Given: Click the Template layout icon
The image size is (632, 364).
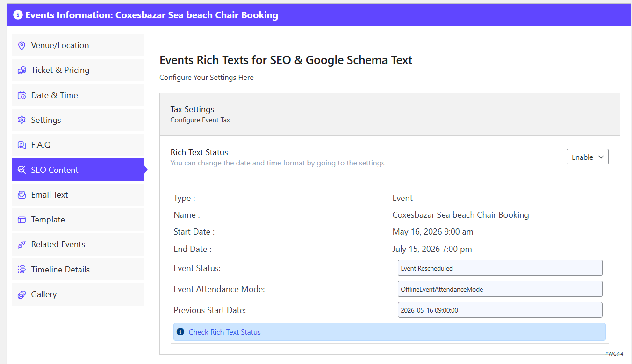Looking at the screenshot, I should pos(22,220).
